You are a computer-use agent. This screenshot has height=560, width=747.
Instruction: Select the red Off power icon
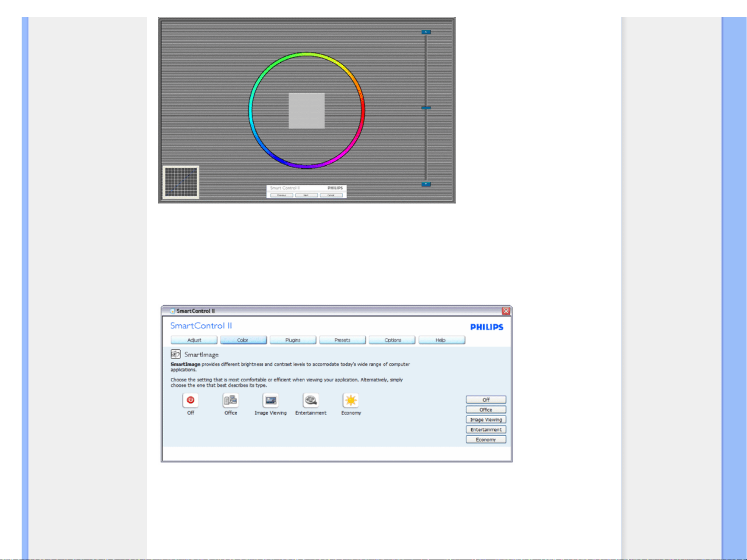coord(190,400)
